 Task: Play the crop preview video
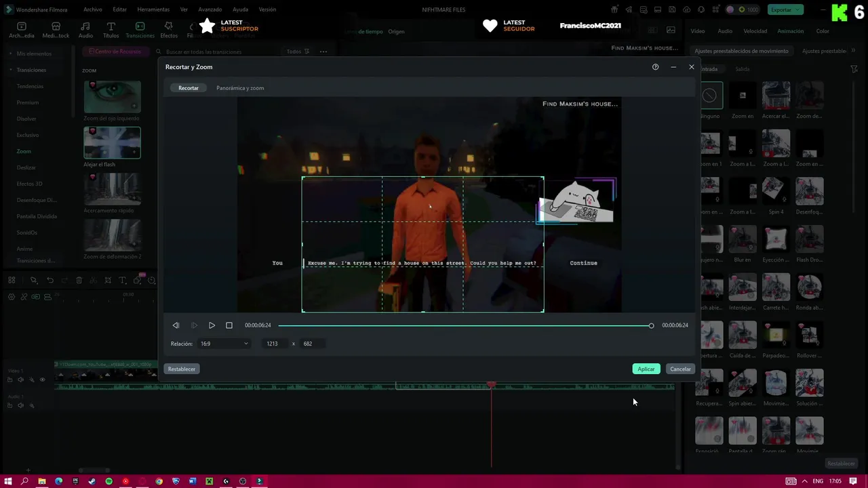212,325
